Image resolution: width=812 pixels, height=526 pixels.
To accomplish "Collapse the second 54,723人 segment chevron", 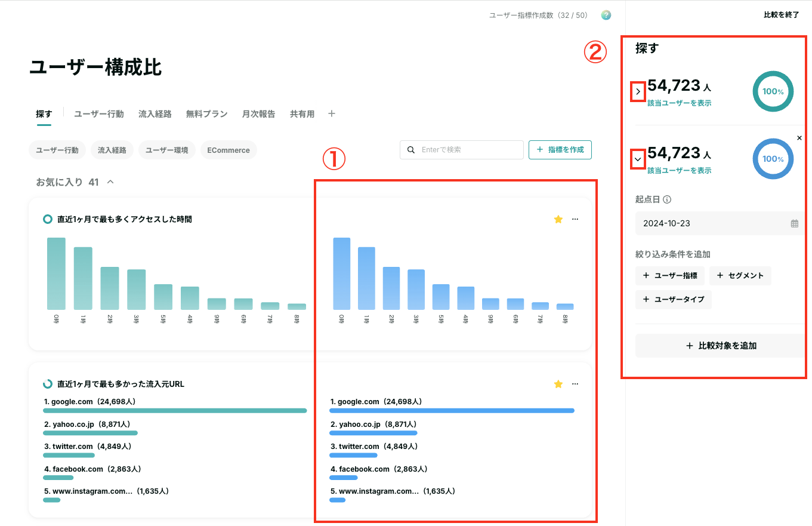I will pos(638,159).
